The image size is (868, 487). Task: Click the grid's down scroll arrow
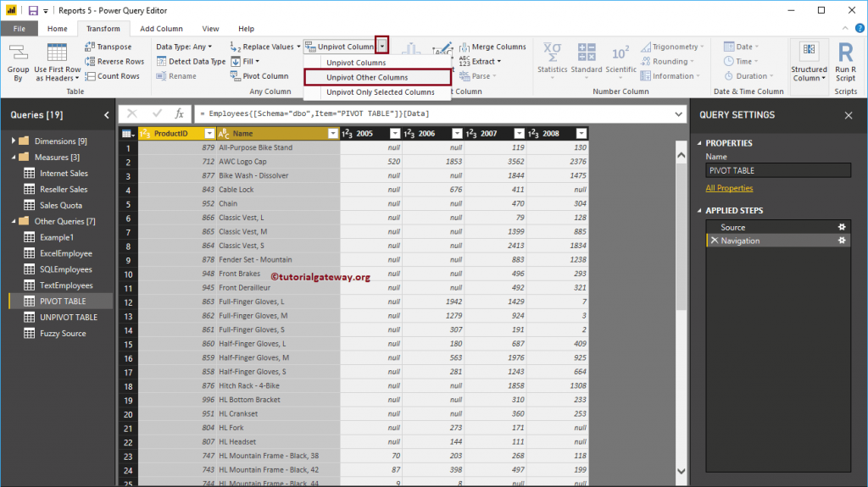tap(681, 471)
